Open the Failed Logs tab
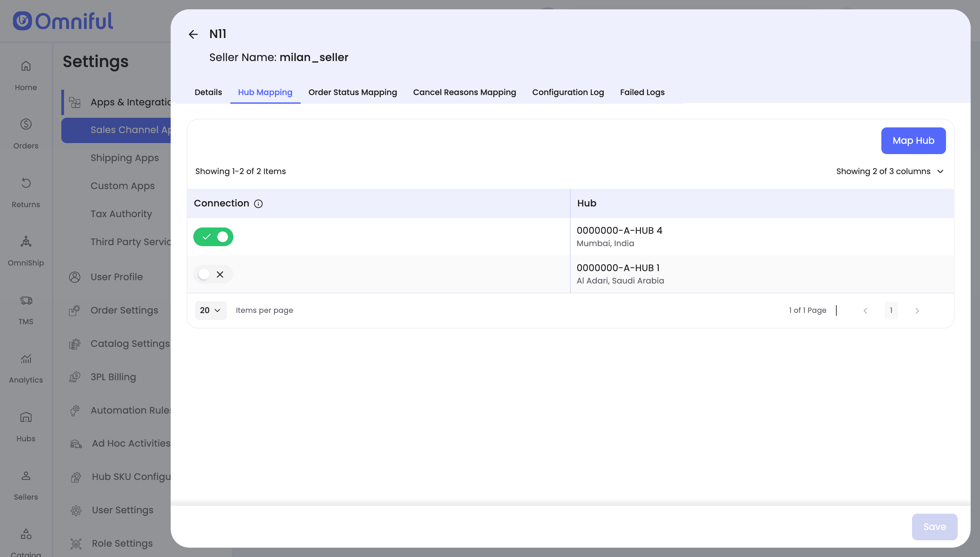Image resolution: width=980 pixels, height=557 pixels. 642,92
